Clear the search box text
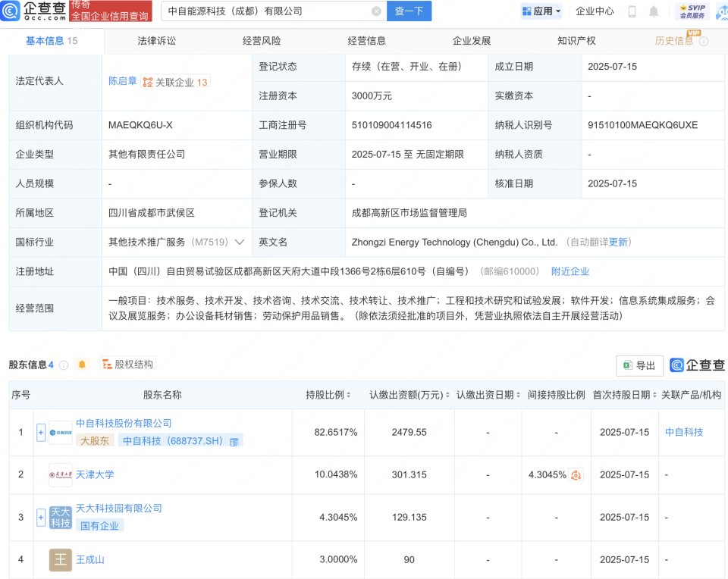Viewport: 728px width, 579px height. pos(377,11)
